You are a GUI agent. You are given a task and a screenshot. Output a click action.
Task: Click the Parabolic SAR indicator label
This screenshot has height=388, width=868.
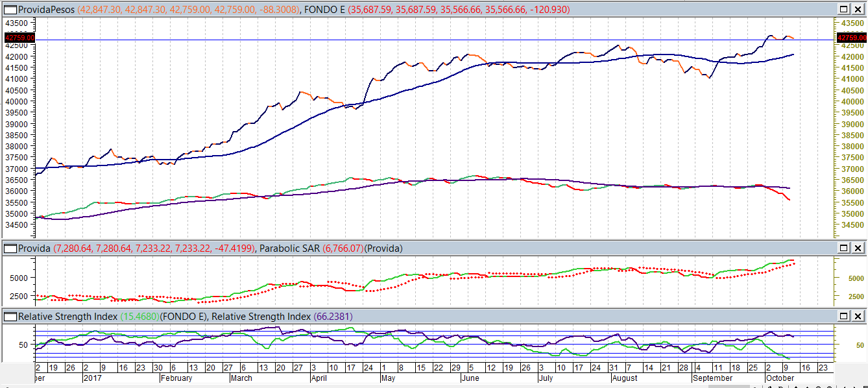(289, 249)
